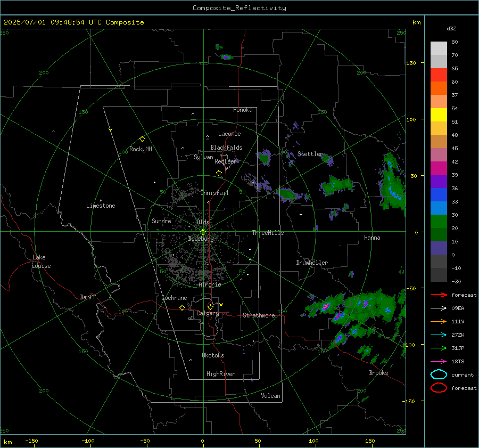The image size is (479, 448).
Task: Click the RockyMH label on the map
Action: tap(141, 149)
